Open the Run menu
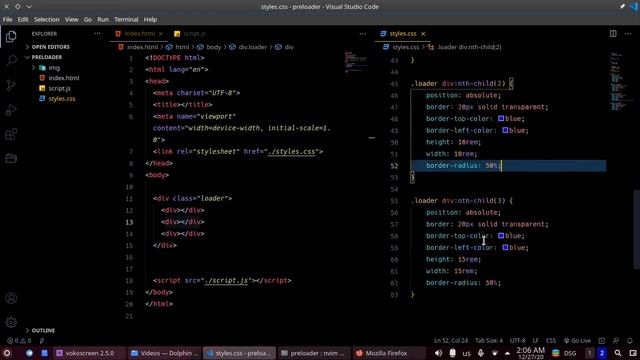Image resolution: width=640 pixels, height=360 pixels. [103, 19]
